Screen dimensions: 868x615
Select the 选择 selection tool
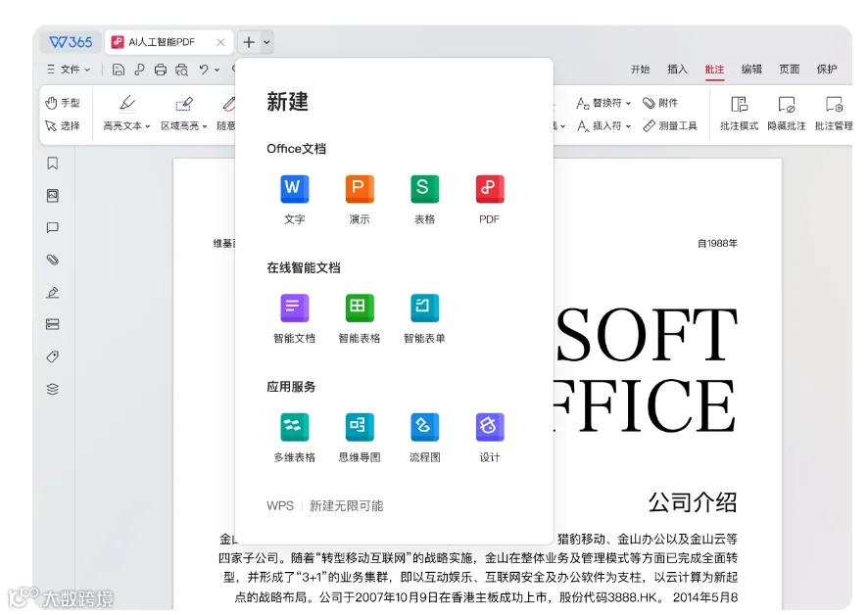pyautogui.click(x=63, y=125)
